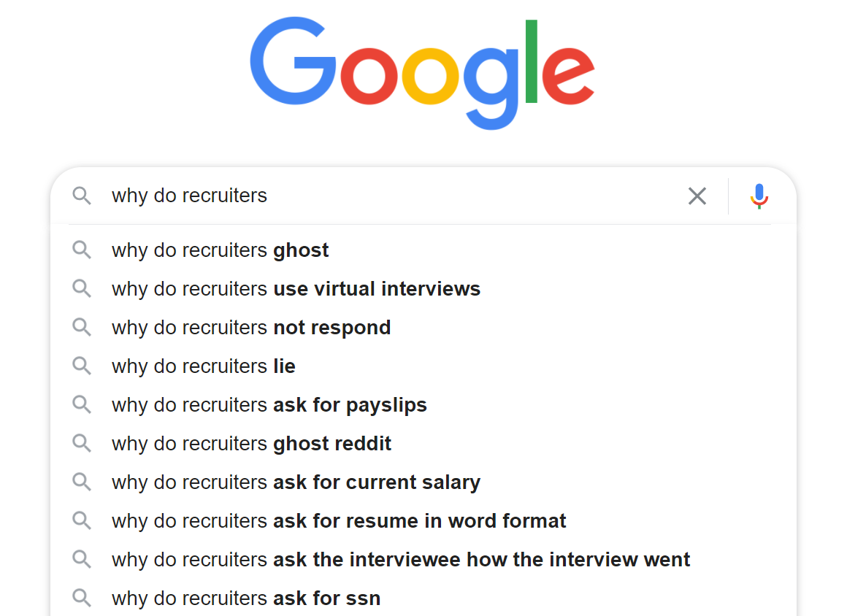847x616 pixels.
Task: Click magnifier icon beside "not respond" suggestion
Action: [82, 328]
